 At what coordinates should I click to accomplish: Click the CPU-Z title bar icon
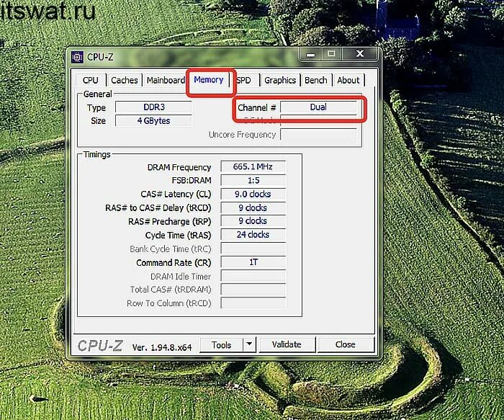click(x=77, y=57)
